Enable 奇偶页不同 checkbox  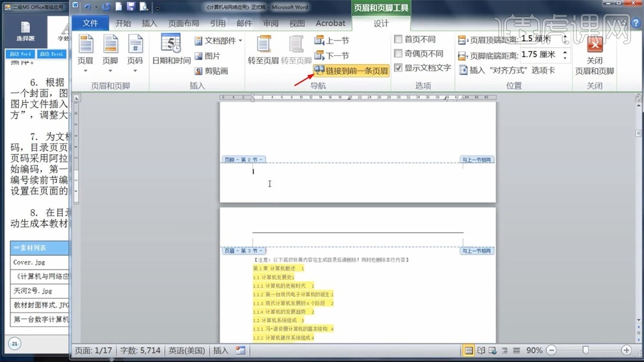tap(398, 53)
